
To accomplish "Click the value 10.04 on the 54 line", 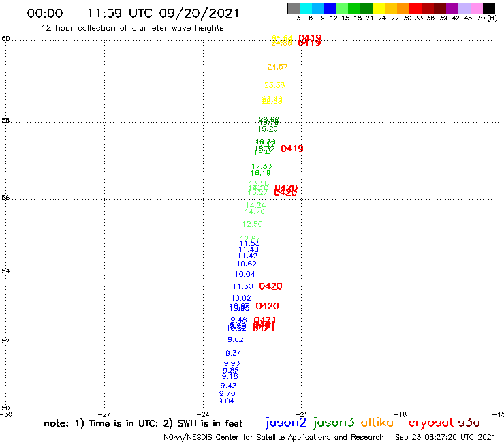I will (x=245, y=274).
